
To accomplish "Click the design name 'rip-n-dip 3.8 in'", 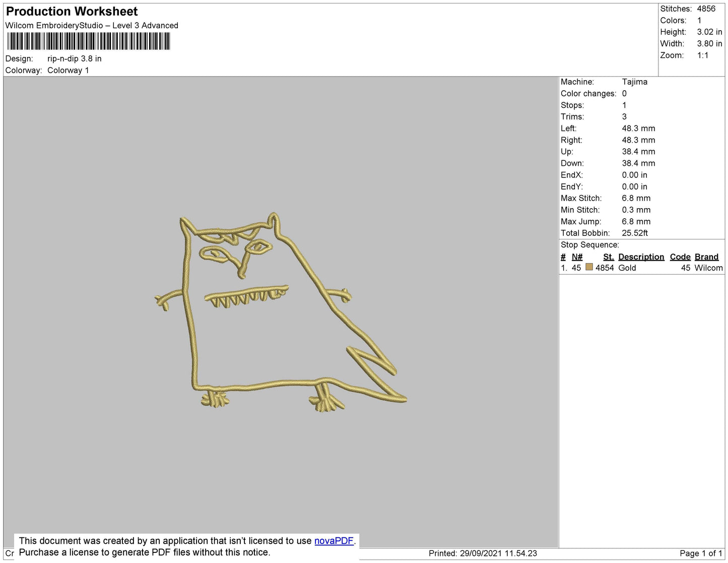I will pyautogui.click(x=75, y=58).
